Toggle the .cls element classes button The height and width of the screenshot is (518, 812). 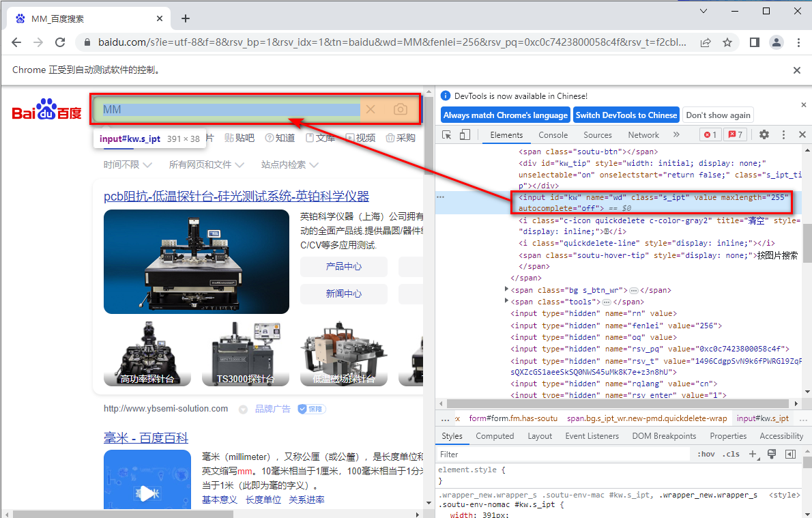pyautogui.click(x=731, y=455)
